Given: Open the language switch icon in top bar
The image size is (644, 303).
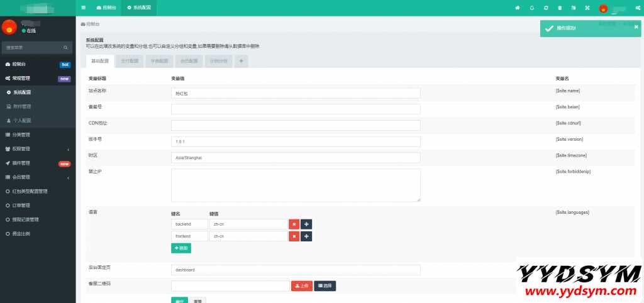Looking at the screenshot, I should (574, 8).
